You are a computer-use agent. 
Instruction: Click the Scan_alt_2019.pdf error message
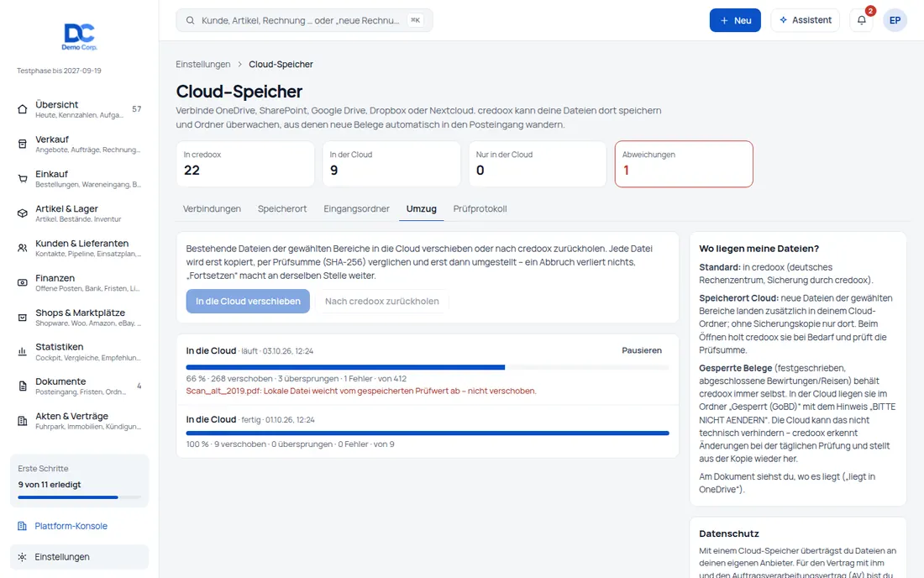361,391
